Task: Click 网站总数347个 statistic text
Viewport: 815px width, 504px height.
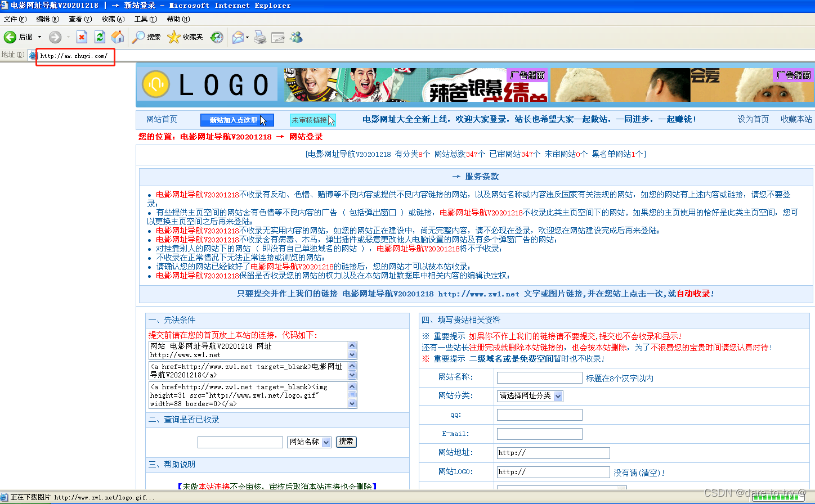Action: click(x=460, y=154)
